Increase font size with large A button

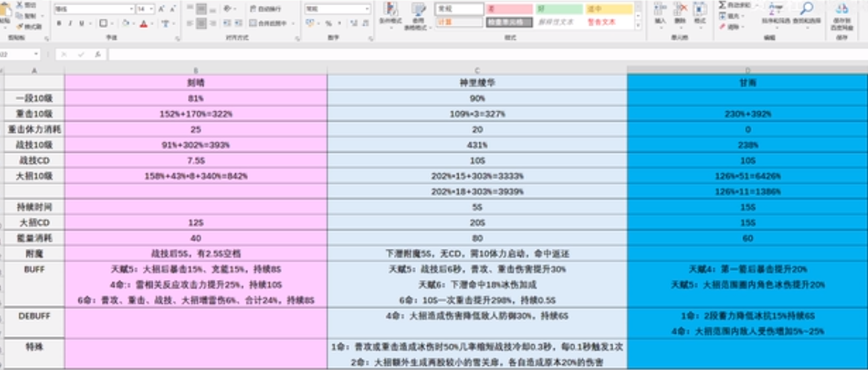161,9
